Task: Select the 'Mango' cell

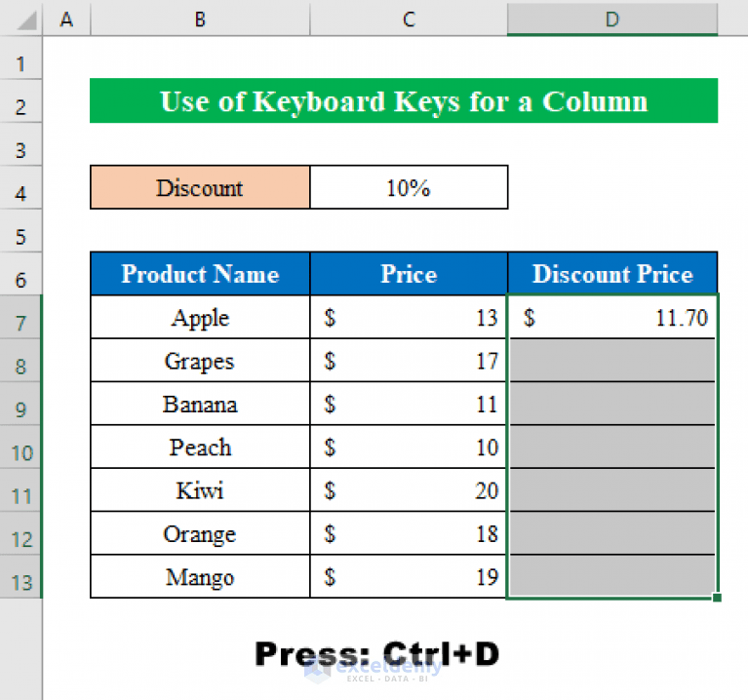Action: click(200, 576)
